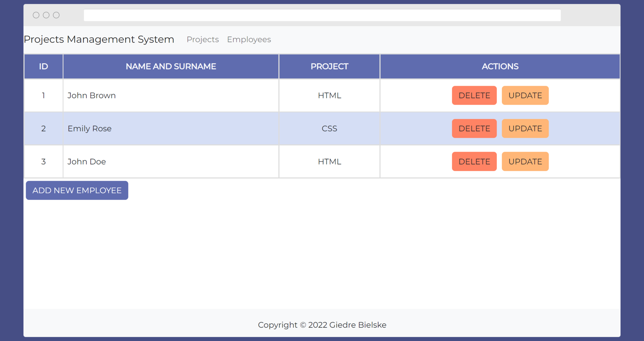The image size is (644, 341).
Task: Select the John Brown name cell
Action: coord(92,95)
